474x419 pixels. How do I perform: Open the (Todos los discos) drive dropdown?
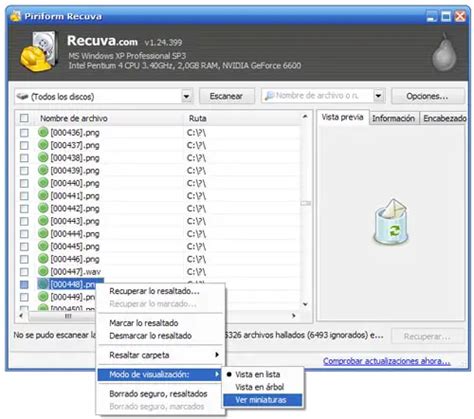click(x=187, y=97)
